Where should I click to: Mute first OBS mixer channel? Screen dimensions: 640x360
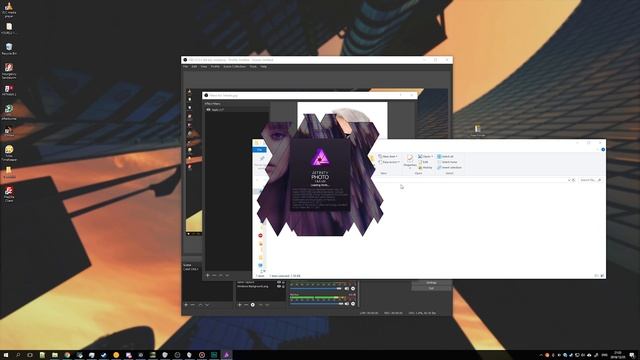pos(347,289)
